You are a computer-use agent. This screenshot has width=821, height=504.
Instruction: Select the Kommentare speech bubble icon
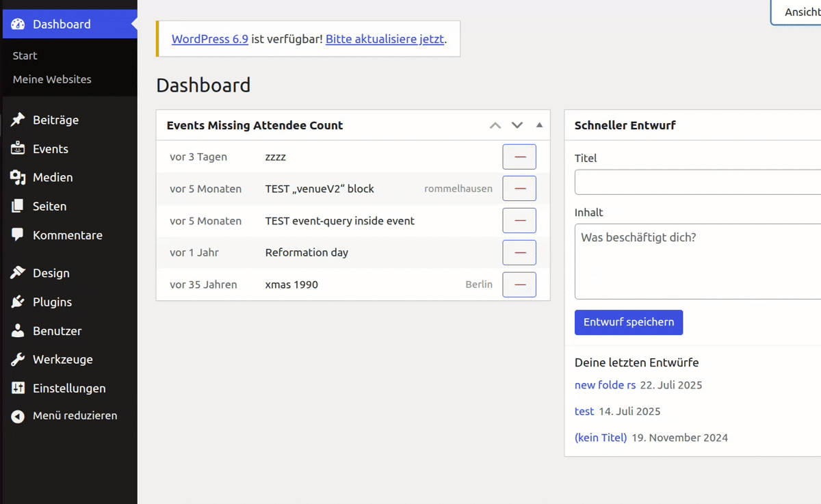[x=18, y=235]
